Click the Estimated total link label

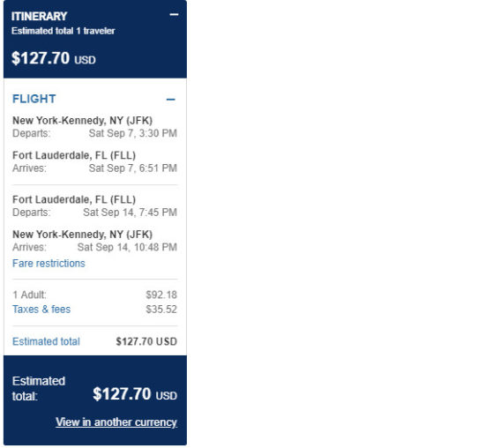46,341
